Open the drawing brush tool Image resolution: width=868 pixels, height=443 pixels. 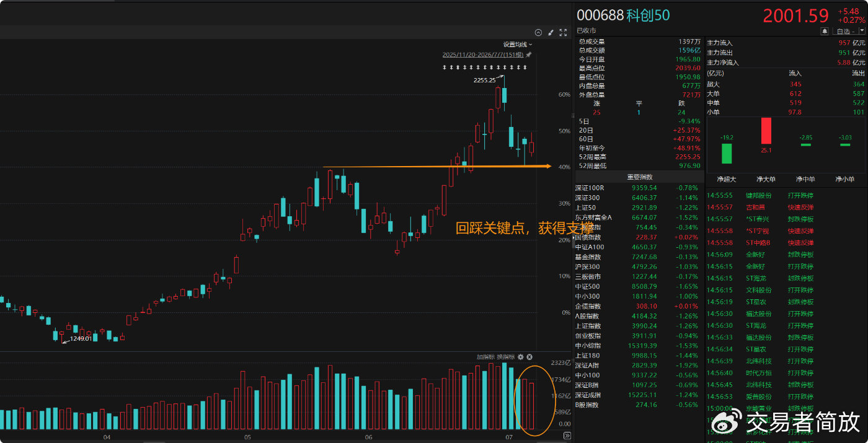coord(551,33)
